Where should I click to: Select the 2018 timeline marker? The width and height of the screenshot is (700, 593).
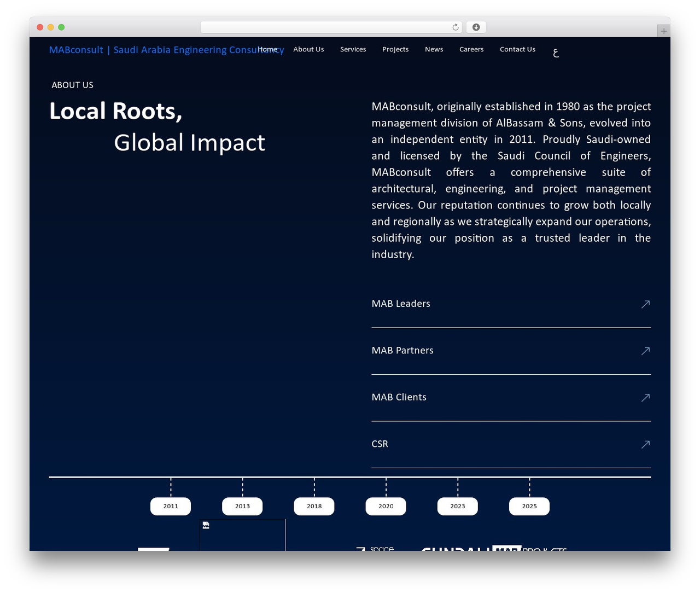pyautogui.click(x=314, y=507)
